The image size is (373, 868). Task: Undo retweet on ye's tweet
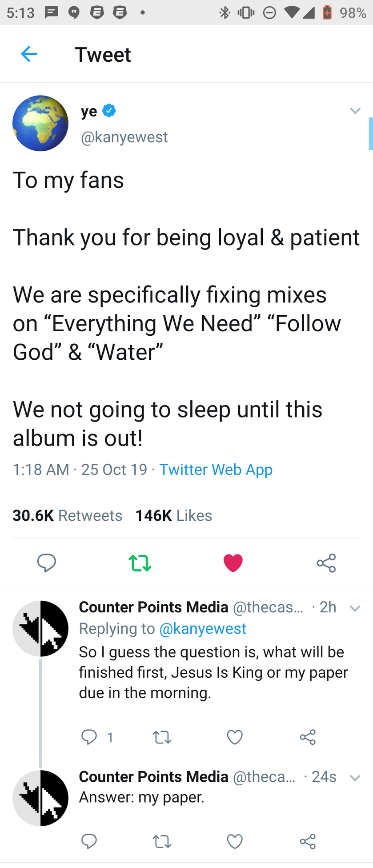(x=140, y=563)
